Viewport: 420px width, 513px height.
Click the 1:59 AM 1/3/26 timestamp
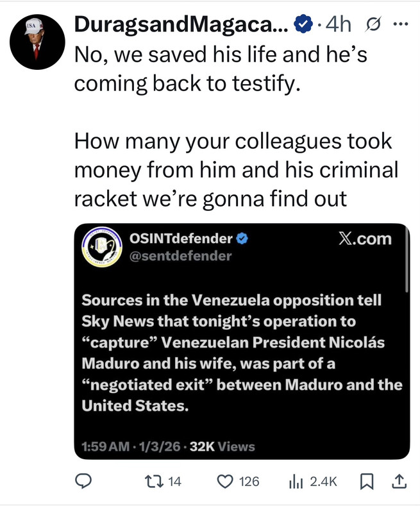point(131,446)
